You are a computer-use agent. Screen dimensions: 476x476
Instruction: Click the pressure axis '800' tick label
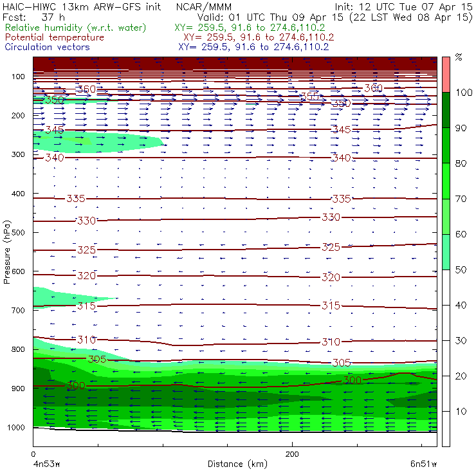18,349
